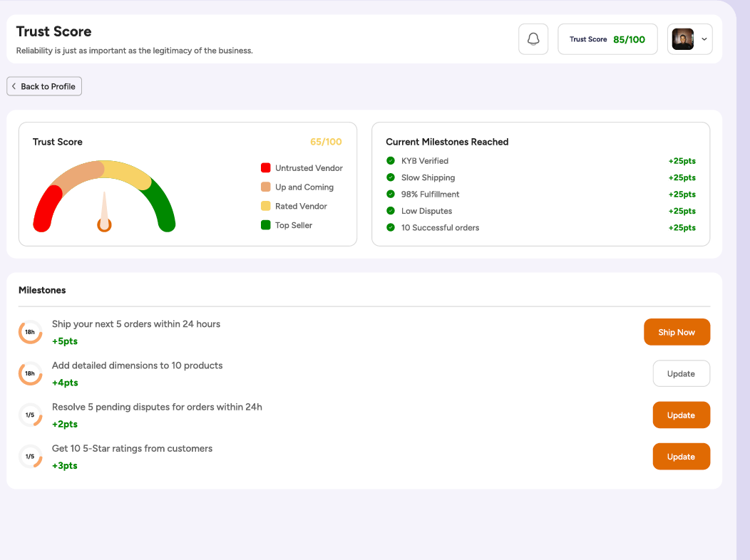Click the Slow Shipping green check icon
Screen dimensions: 750x560
pyautogui.click(x=391, y=177)
